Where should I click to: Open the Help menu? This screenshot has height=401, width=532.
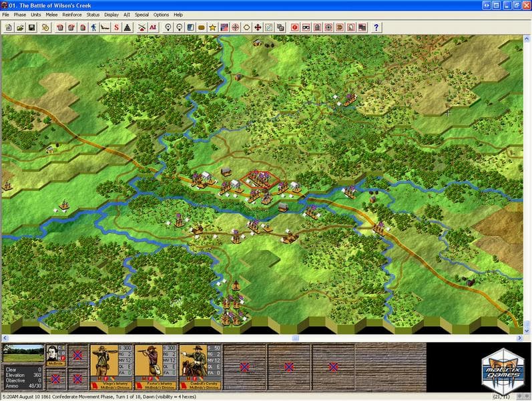[x=178, y=15]
